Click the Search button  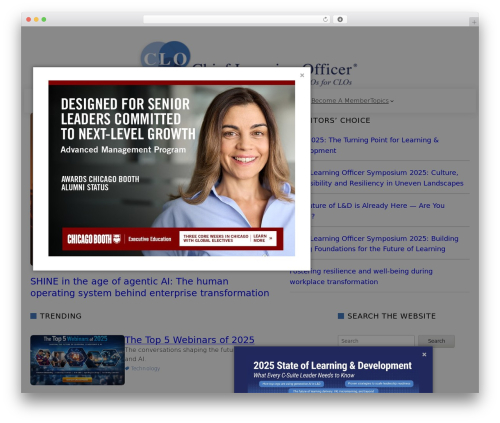click(436, 341)
